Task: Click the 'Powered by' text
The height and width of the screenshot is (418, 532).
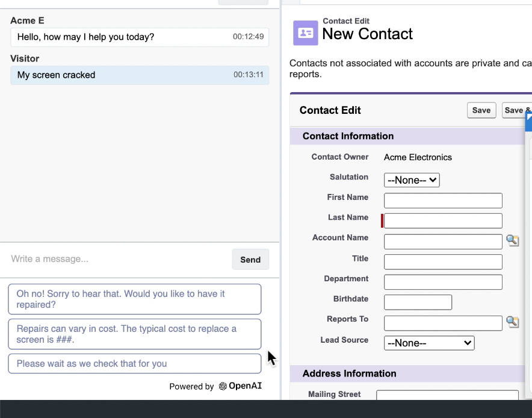Action: pyautogui.click(x=192, y=387)
